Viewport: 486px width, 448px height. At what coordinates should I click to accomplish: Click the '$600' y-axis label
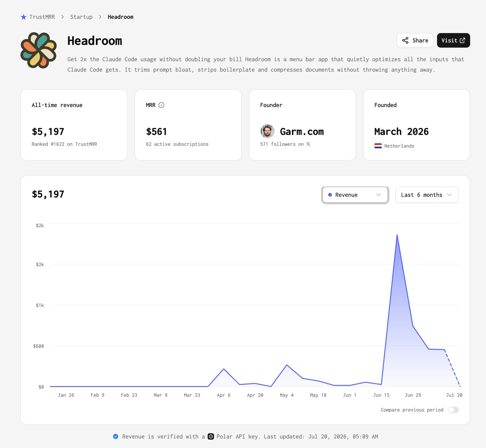click(x=38, y=346)
